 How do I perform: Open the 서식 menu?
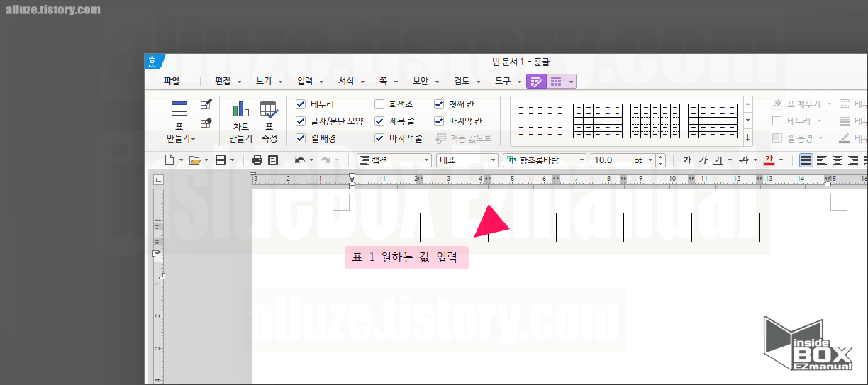point(346,82)
